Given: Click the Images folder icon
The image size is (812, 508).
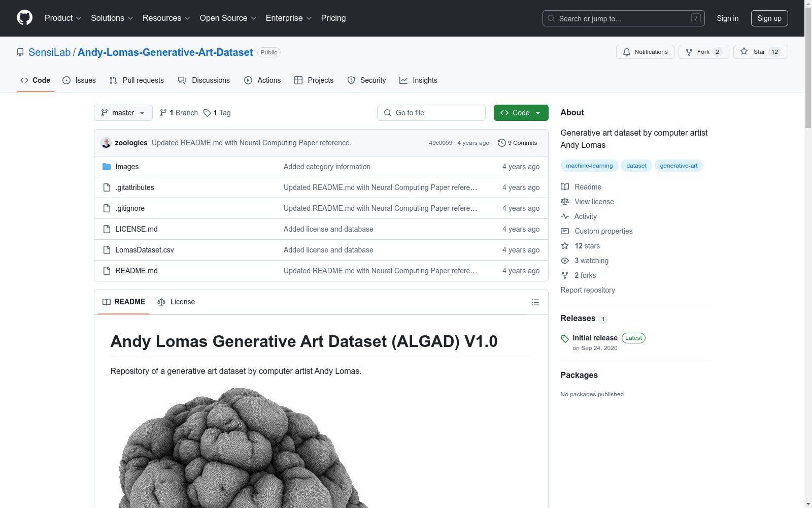Looking at the screenshot, I should click(x=107, y=167).
